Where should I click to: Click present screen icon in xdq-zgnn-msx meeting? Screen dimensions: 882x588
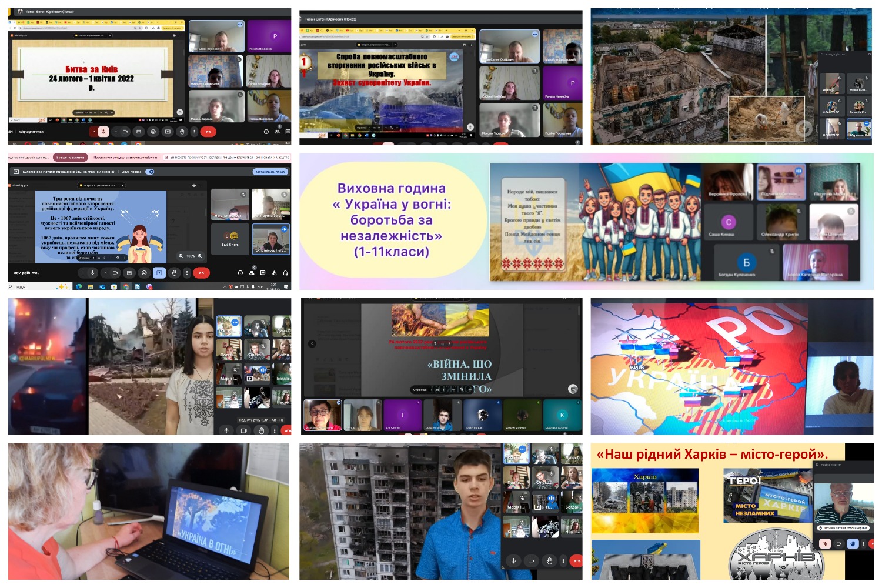point(168,132)
